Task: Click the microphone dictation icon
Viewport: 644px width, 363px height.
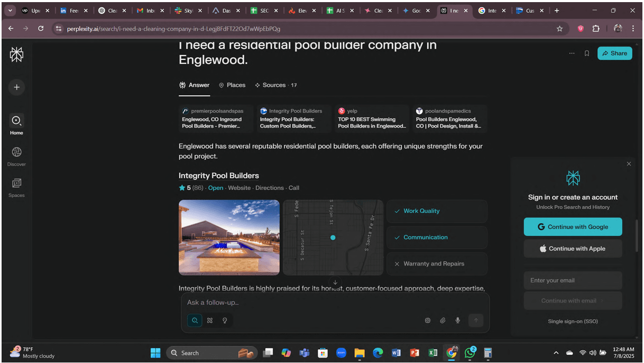Action: pyautogui.click(x=458, y=320)
